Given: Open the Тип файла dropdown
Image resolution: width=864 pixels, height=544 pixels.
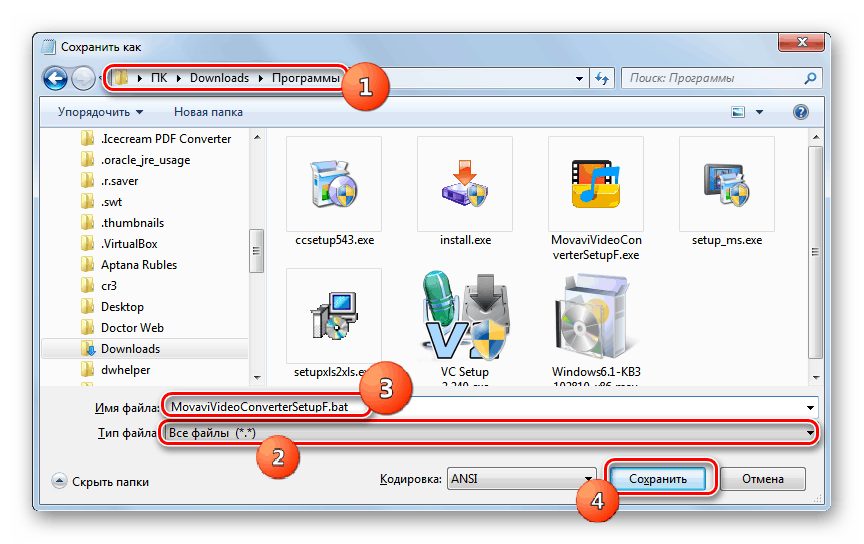Looking at the screenshot, I should (x=490, y=433).
